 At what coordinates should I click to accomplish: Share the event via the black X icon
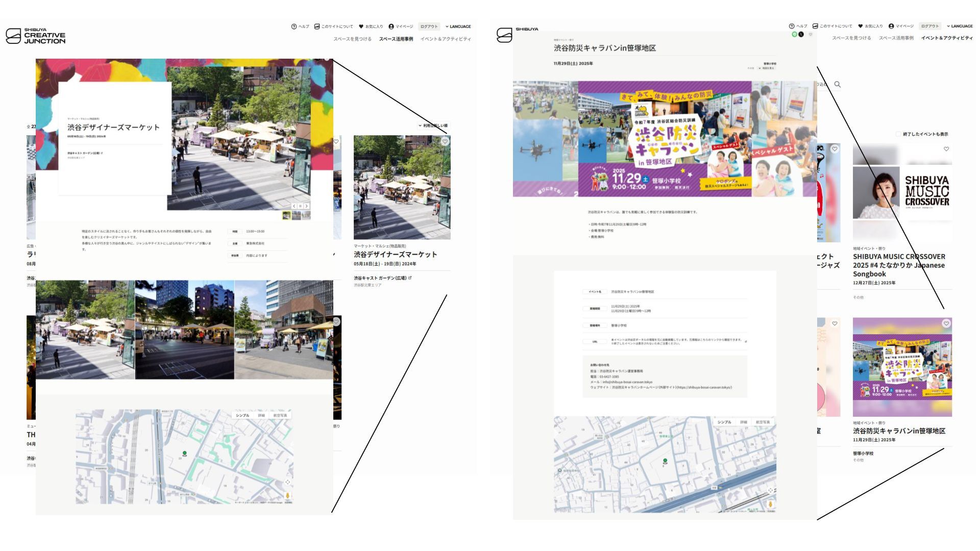(x=801, y=34)
